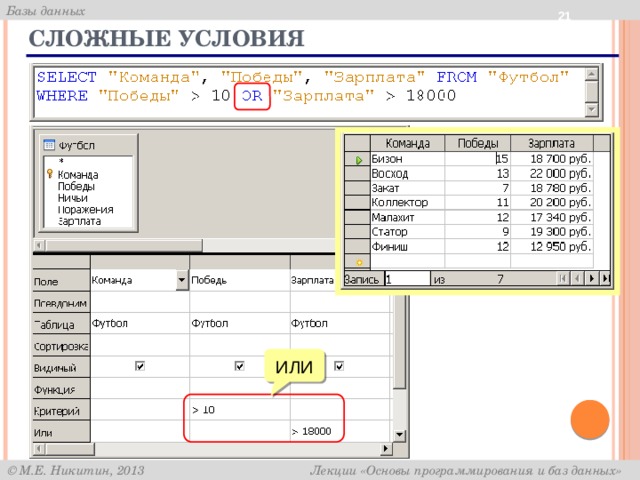Select Зарплата field in Футбол table list
Image resolution: width=640 pixels, height=480 pixels.
point(79,221)
